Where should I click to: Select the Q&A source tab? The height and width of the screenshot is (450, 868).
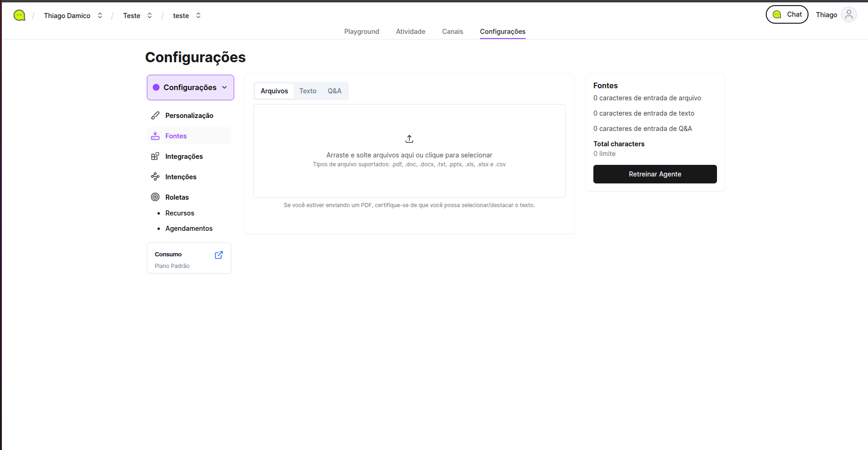pyautogui.click(x=334, y=91)
